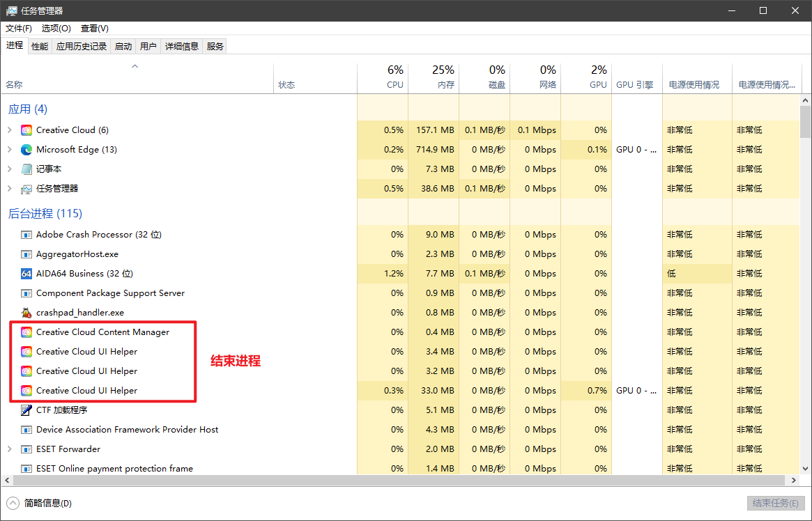The width and height of the screenshot is (812, 521).
Task: Click the ESET Online payment protection frame icon
Action: [x=26, y=469]
